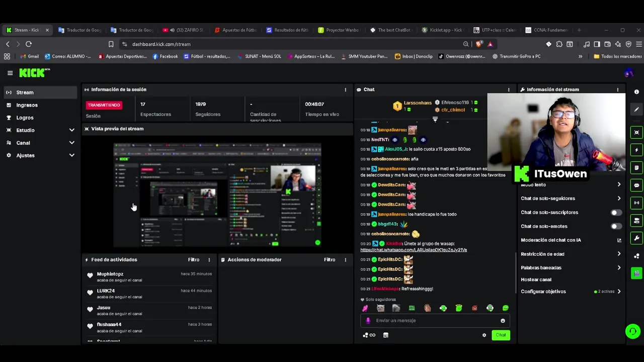Click Hostear canal option

pos(536,280)
